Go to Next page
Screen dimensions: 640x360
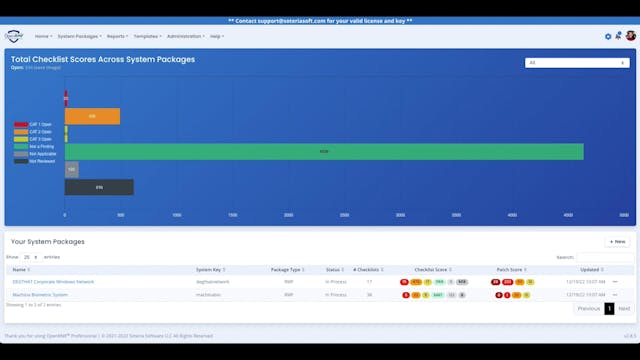[624, 309]
